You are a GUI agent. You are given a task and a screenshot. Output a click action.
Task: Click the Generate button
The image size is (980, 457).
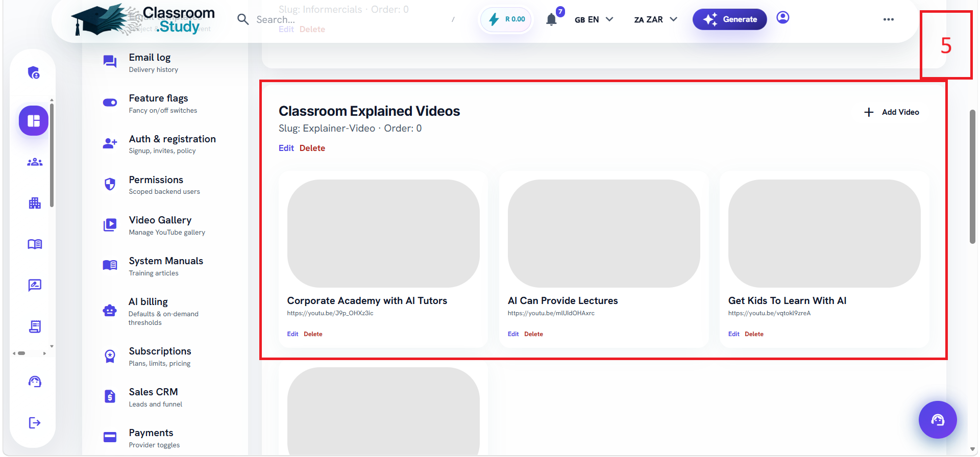click(729, 19)
